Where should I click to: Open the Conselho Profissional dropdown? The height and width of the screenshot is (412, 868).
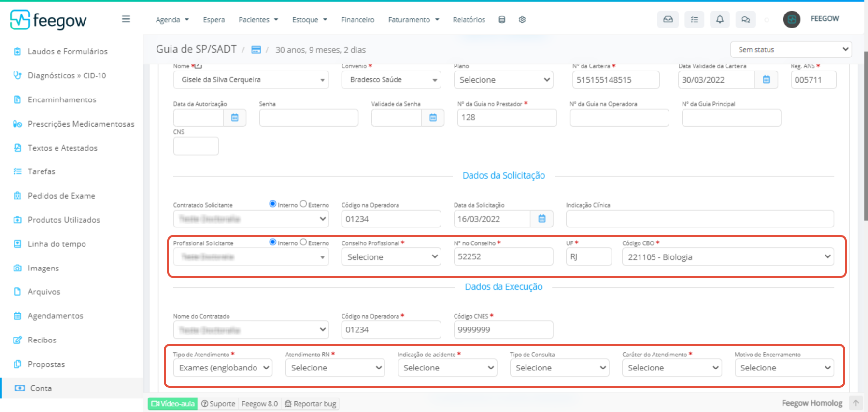391,257
